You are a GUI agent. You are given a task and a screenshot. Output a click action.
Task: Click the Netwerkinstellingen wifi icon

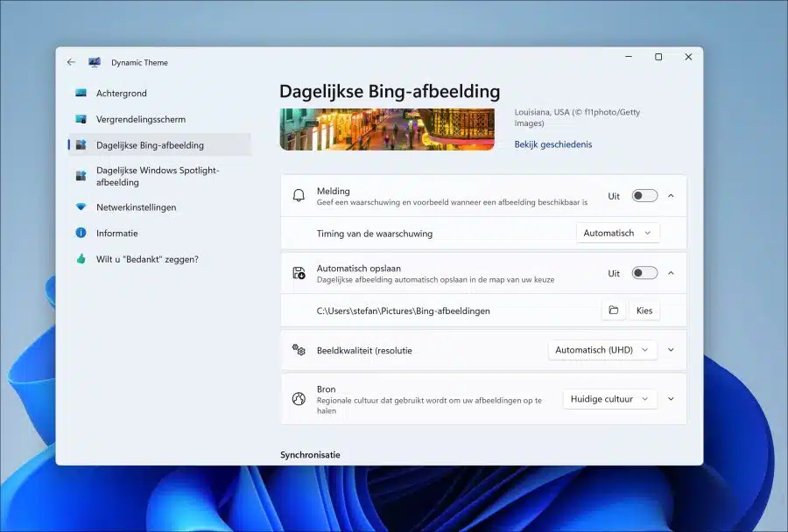81,207
